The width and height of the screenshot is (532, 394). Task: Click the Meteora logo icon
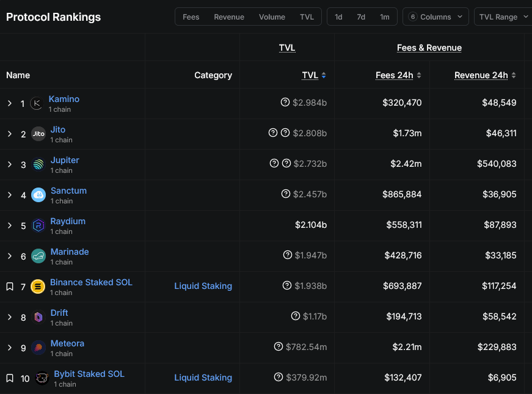[38, 348]
